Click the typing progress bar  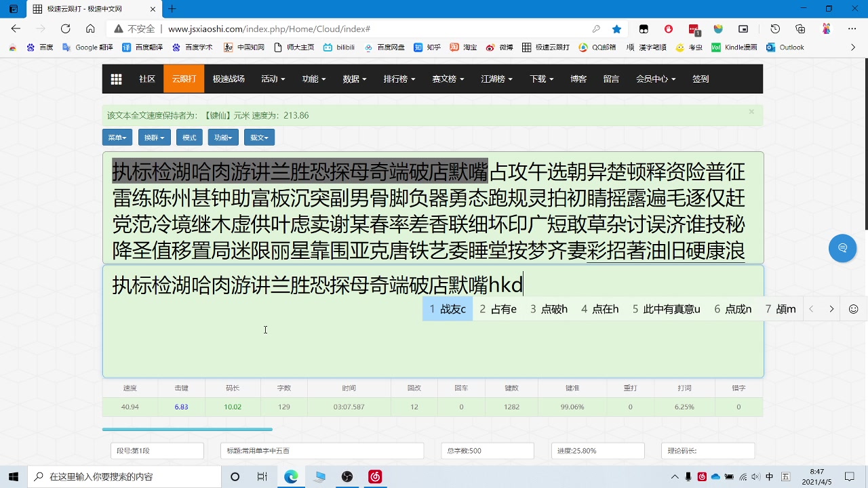[x=187, y=429]
